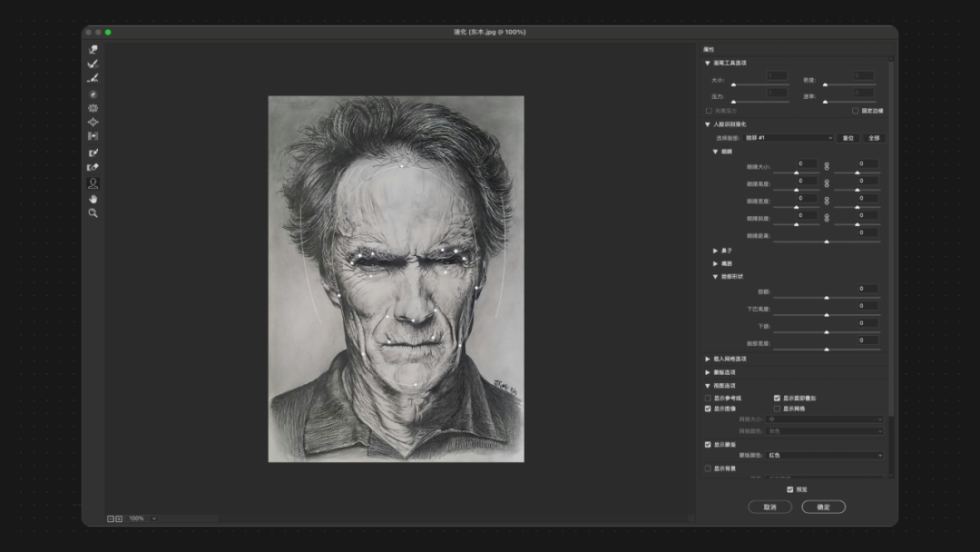Image resolution: width=980 pixels, height=552 pixels.
Task: Uncheck the 显示蒙版 checkbox
Action: tap(709, 445)
